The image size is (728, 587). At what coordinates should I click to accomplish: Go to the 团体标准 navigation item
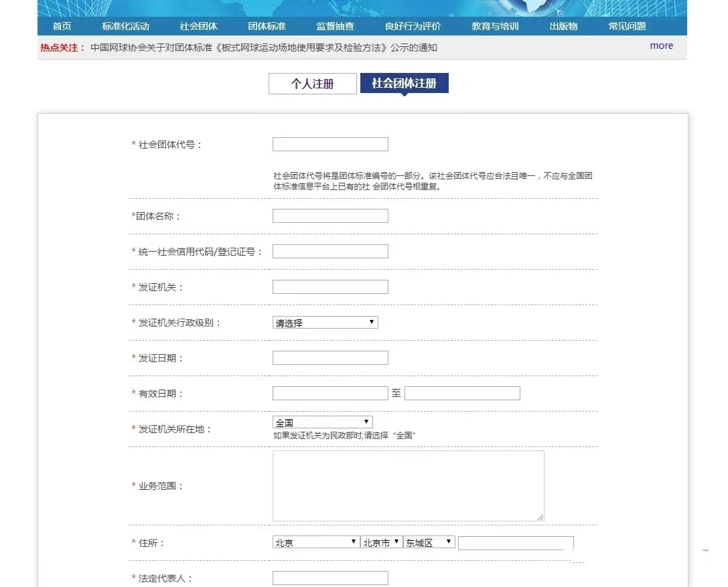pos(267,26)
